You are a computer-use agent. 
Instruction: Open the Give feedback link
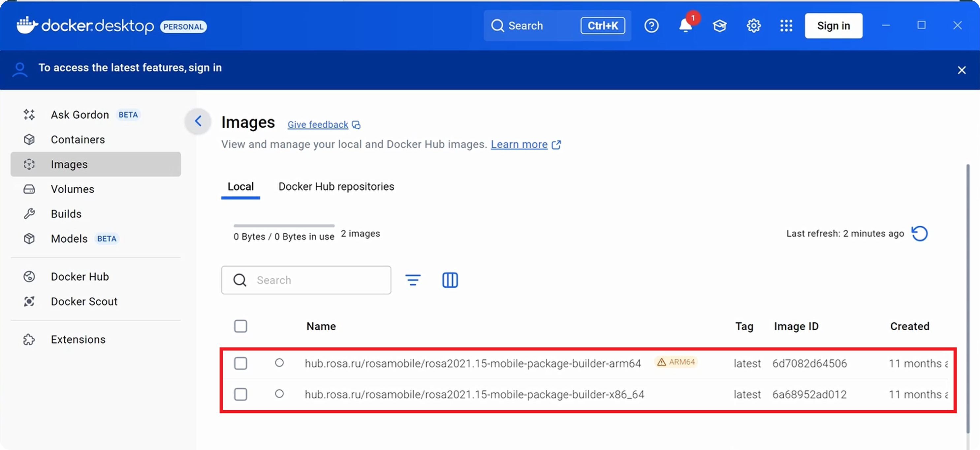click(318, 124)
